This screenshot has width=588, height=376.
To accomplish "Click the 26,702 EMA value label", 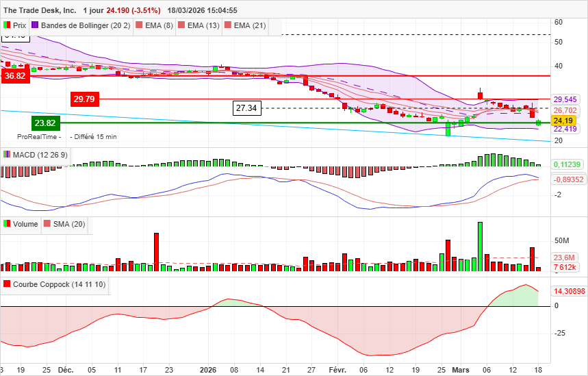I will tap(565, 110).
